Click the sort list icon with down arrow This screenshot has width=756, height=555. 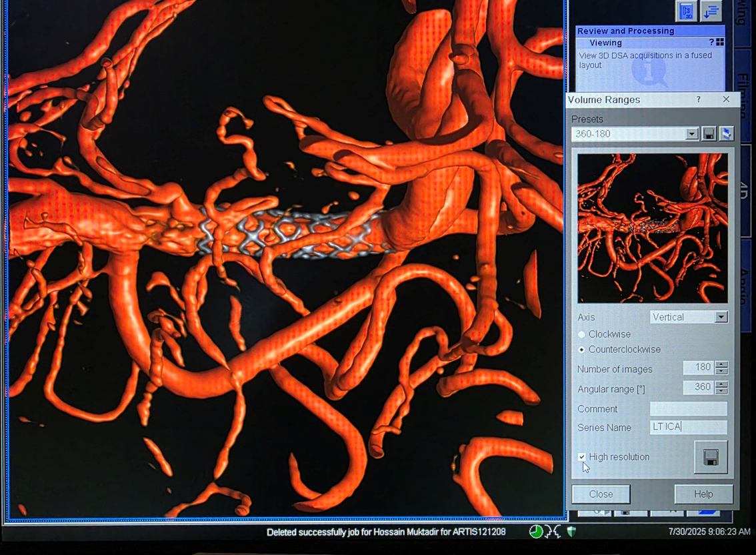point(711,11)
